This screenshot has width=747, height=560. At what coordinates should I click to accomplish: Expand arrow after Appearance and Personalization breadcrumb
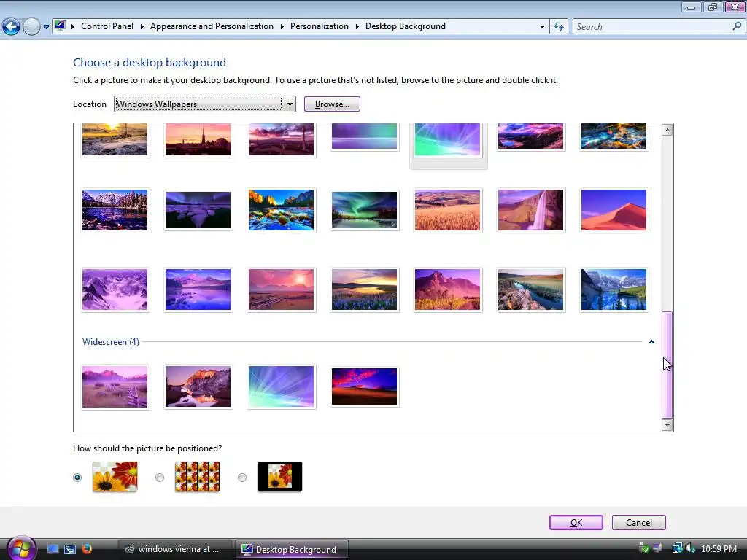282,27
